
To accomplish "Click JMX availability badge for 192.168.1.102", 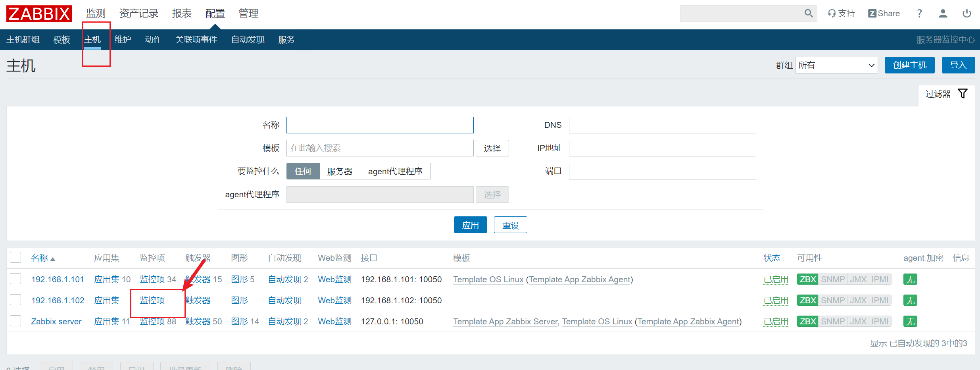I will tap(858, 301).
